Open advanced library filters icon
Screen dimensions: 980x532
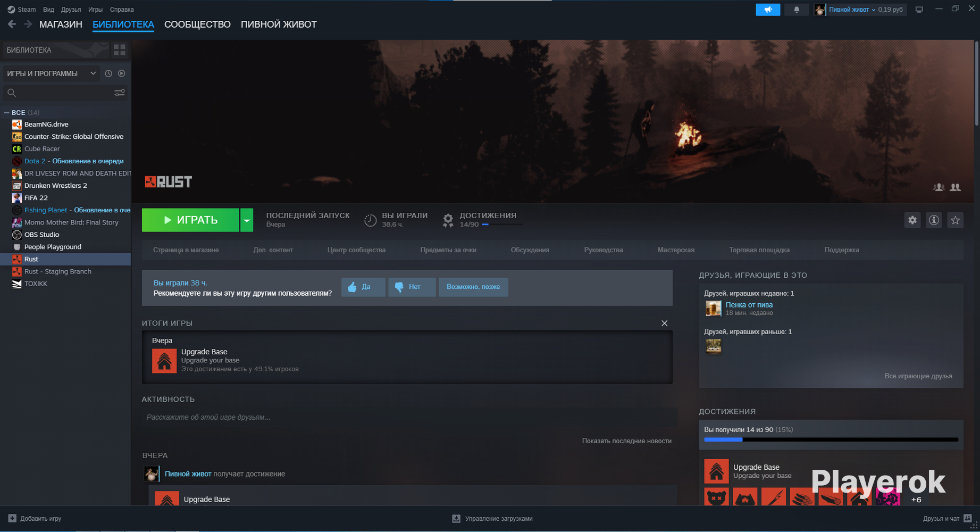[120, 93]
